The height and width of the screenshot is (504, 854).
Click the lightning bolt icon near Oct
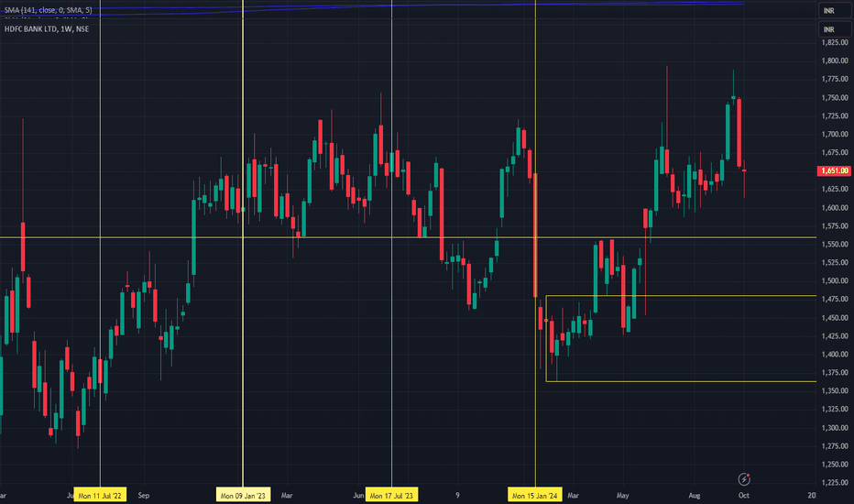pos(744,479)
